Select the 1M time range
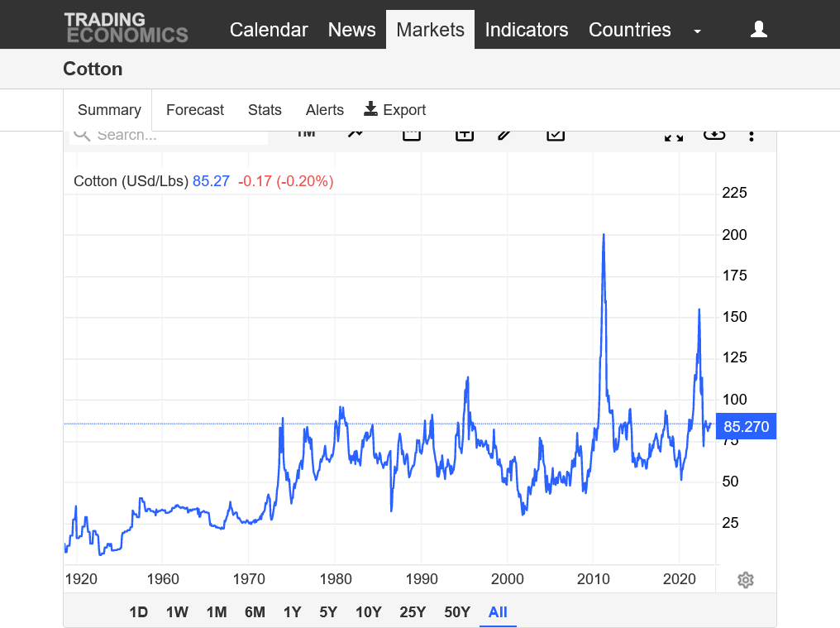The width and height of the screenshot is (840, 628). click(217, 612)
